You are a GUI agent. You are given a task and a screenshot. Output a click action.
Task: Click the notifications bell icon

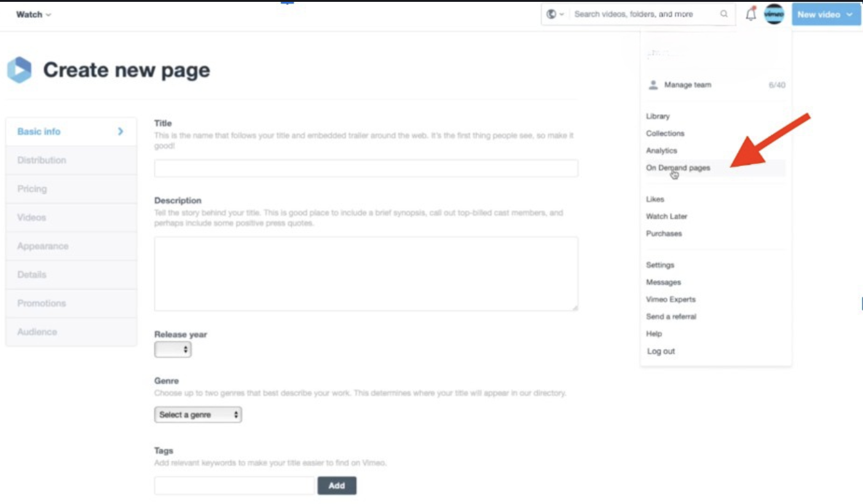(x=751, y=15)
